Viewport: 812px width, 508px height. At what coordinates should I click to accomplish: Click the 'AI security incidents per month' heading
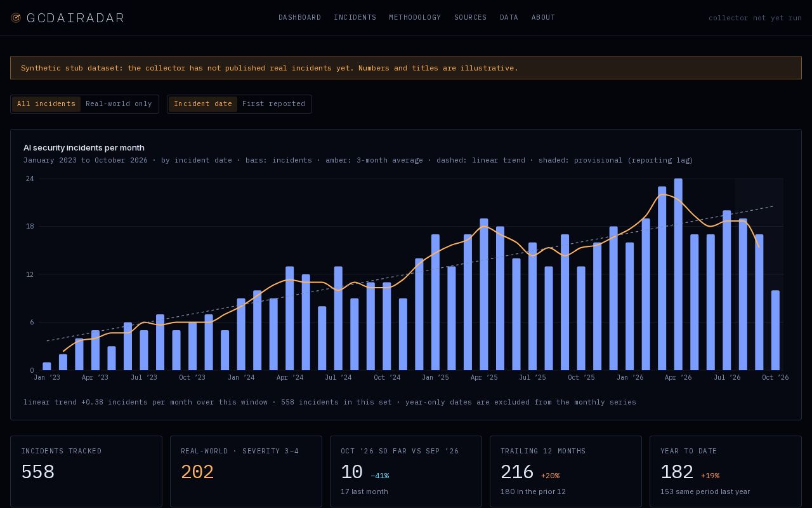pyautogui.click(x=84, y=148)
